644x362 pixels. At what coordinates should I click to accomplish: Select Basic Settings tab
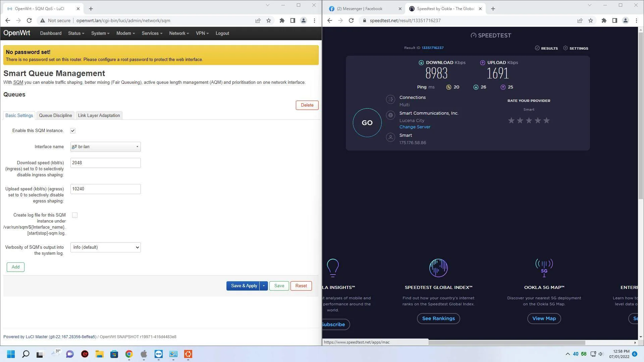tap(19, 115)
